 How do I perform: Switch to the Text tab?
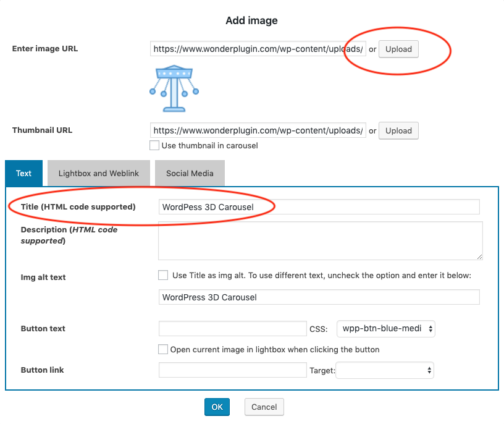pyautogui.click(x=23, y=173)
